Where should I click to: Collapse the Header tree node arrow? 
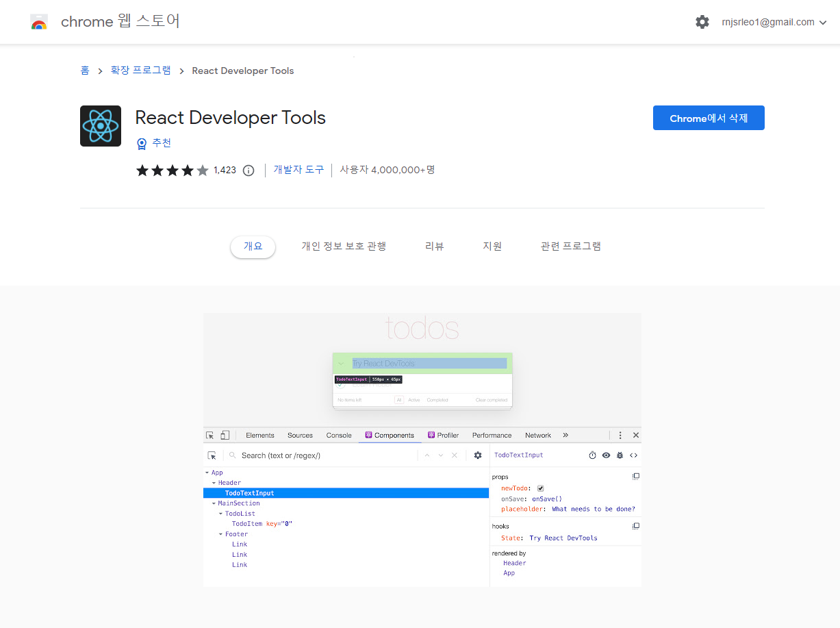[x=214, y=483]
